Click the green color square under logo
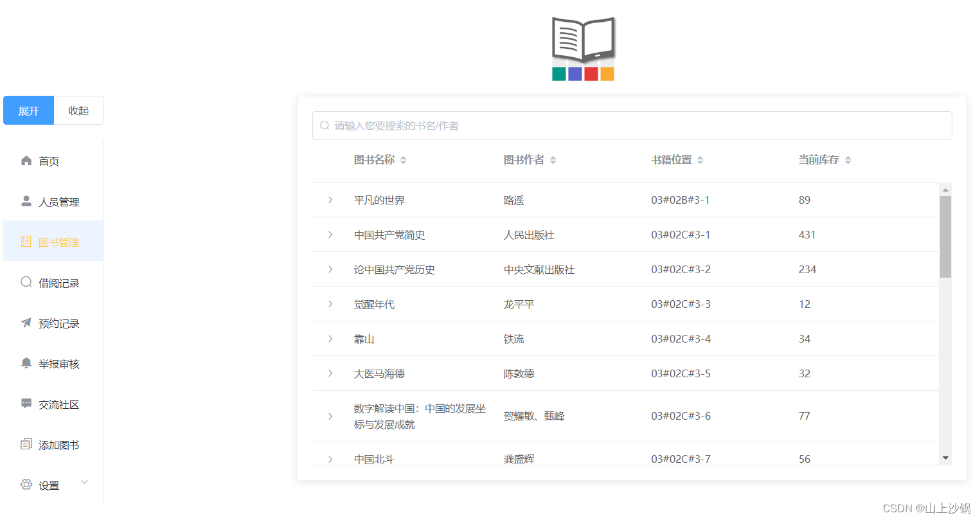This screenshot has height=520, width=980. (559, 74)
